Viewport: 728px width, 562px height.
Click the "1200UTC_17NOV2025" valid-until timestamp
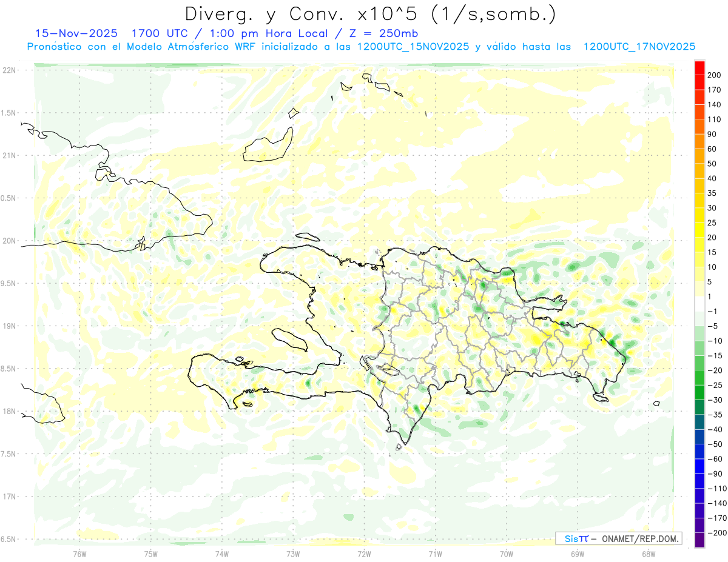pos(639,47)
